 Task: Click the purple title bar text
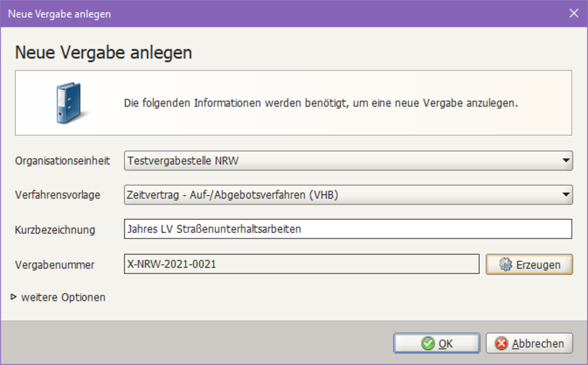click(59, 14)
